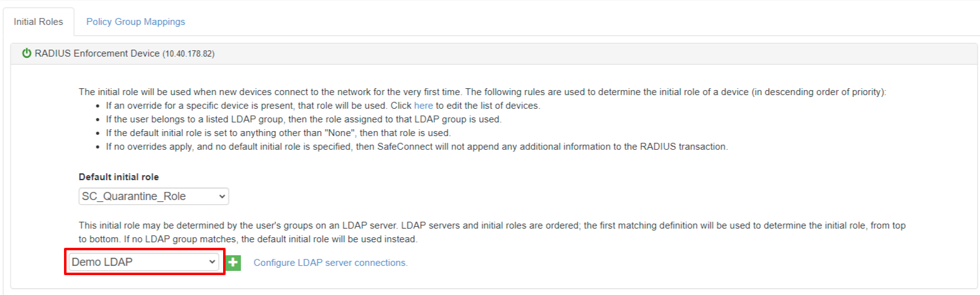The height and width of the screenshot is (295, 980).
Task: Click the bullet about RADIUS transaction information
Action: [x=416, y=147]
